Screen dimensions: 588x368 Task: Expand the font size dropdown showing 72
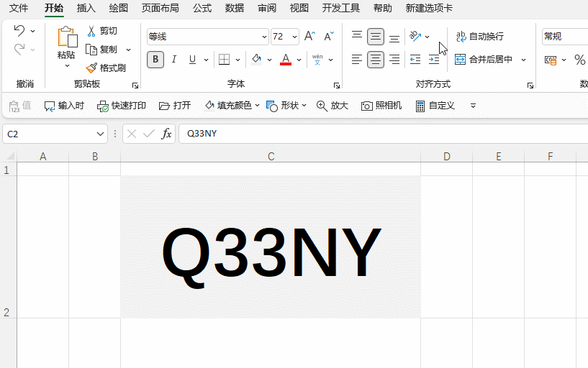(295, 37)
